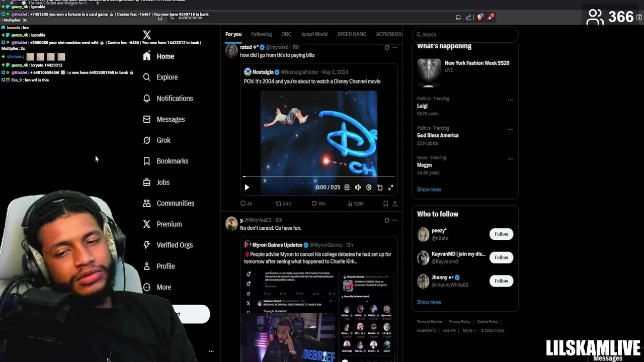Follow KayvanMD
This screenshot has height=362, width=644.
click(501, 257)
